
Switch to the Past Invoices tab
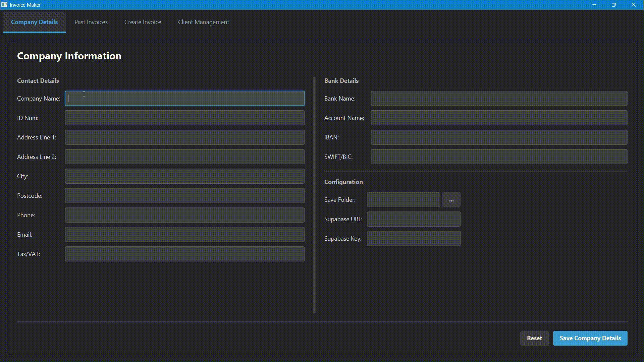pyautogui.click(x=91, y=22)
